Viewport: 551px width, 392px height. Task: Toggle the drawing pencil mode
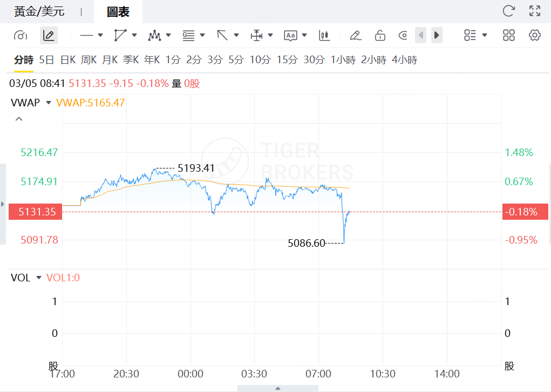click(x=49, y=36)
